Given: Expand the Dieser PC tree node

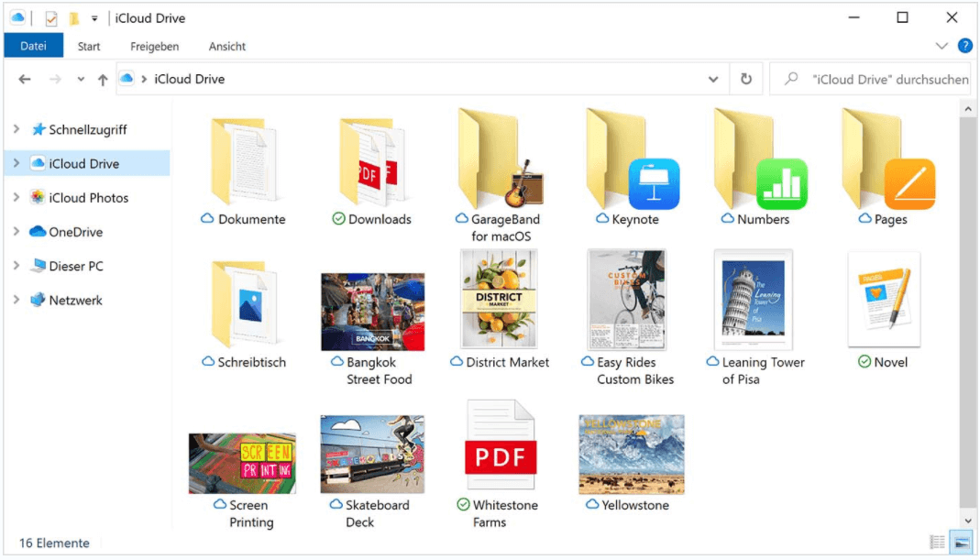Looking at the screenshot, I should pos(16,266).
